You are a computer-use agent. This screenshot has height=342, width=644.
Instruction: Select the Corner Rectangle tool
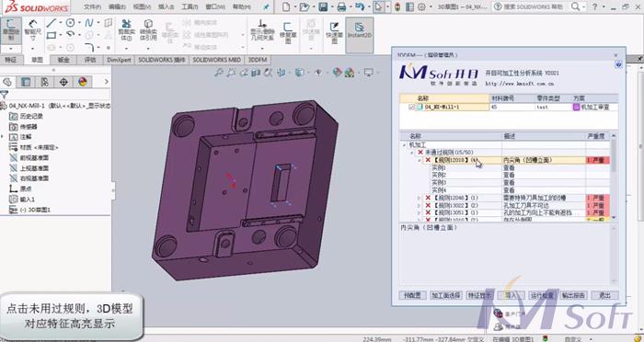click(x=52, y=35)
